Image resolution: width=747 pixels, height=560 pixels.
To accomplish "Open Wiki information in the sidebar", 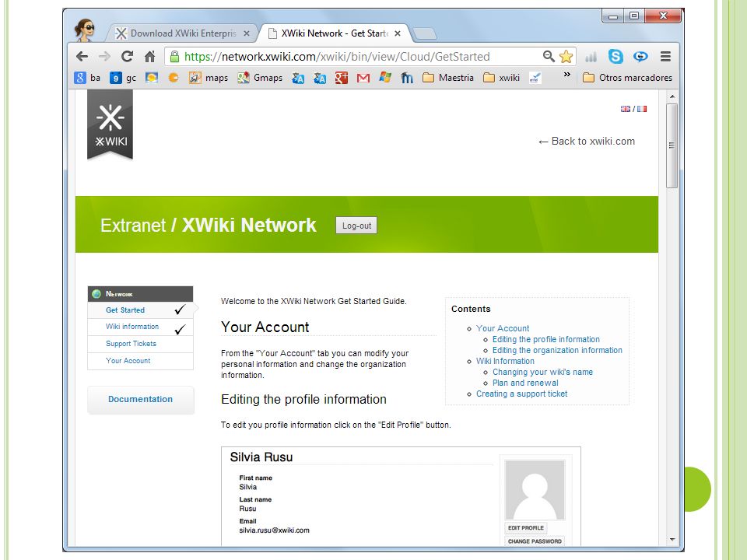I will tap(132, 327).
